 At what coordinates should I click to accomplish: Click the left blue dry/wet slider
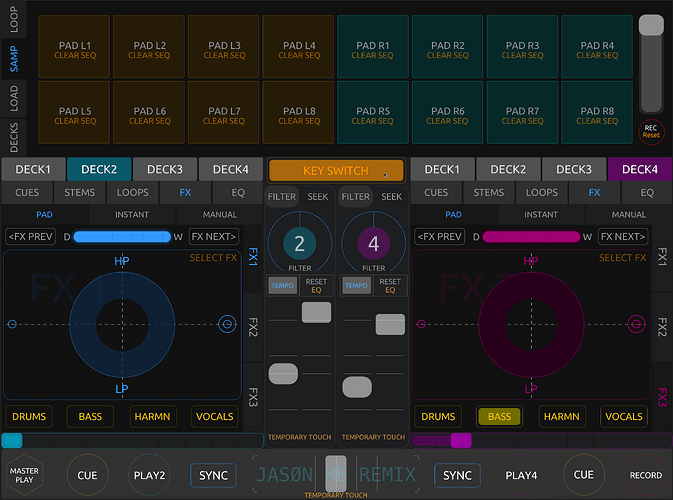pyautogui.click(x=121, y=237)
